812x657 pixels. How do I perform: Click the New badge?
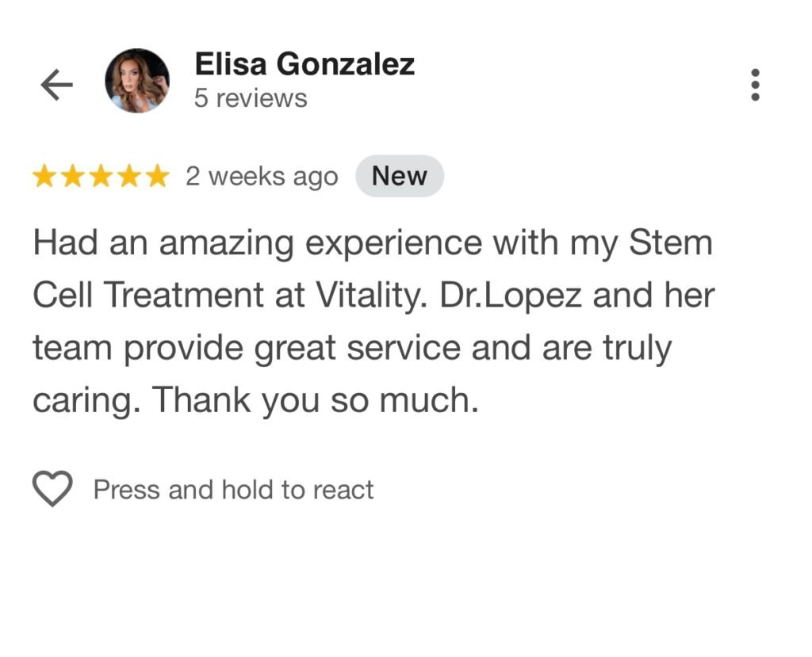(400, 177)
